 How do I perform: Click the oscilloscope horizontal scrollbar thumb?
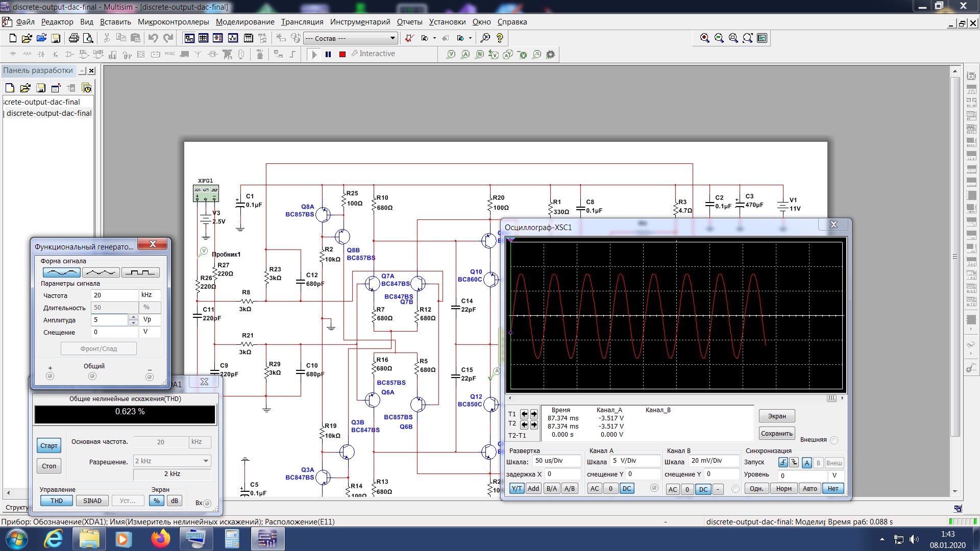[831, 398]
